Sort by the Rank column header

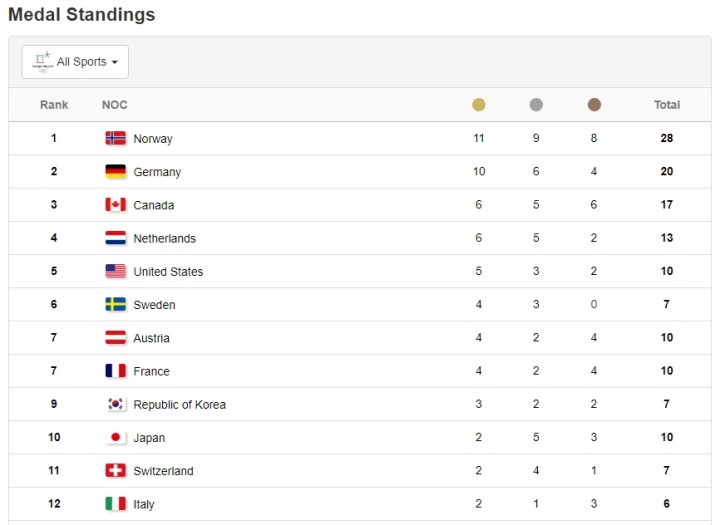coord(54,105)
